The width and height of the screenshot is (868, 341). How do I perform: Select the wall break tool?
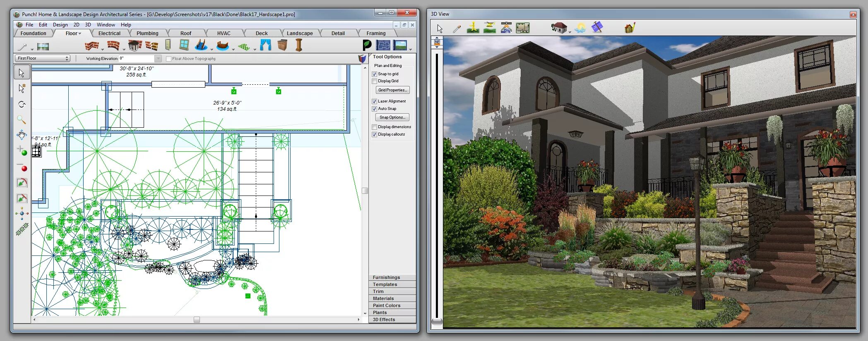click(152, 45)
